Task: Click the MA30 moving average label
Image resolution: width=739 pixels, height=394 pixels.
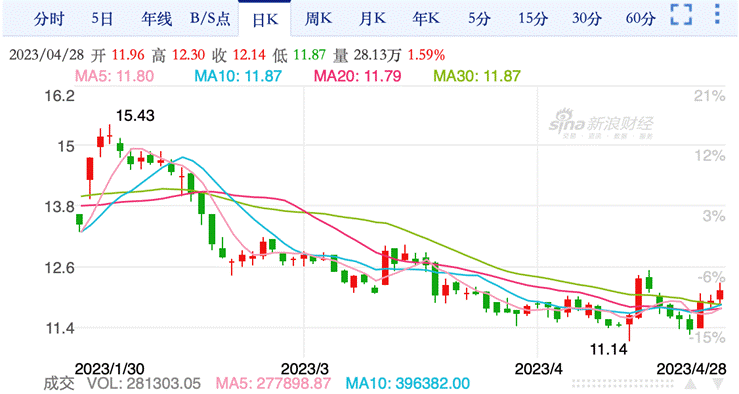Action: (477, 76)
